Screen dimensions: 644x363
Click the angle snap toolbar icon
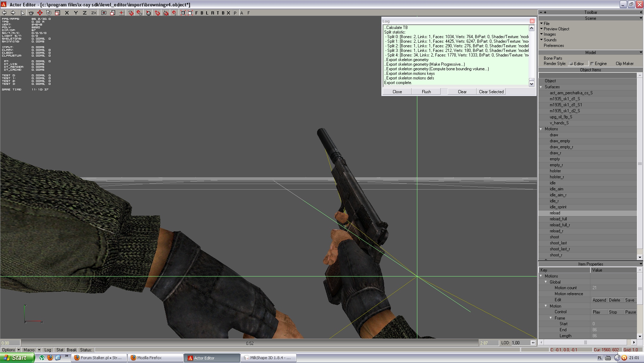pyautogui.click(x=166, y=13)
